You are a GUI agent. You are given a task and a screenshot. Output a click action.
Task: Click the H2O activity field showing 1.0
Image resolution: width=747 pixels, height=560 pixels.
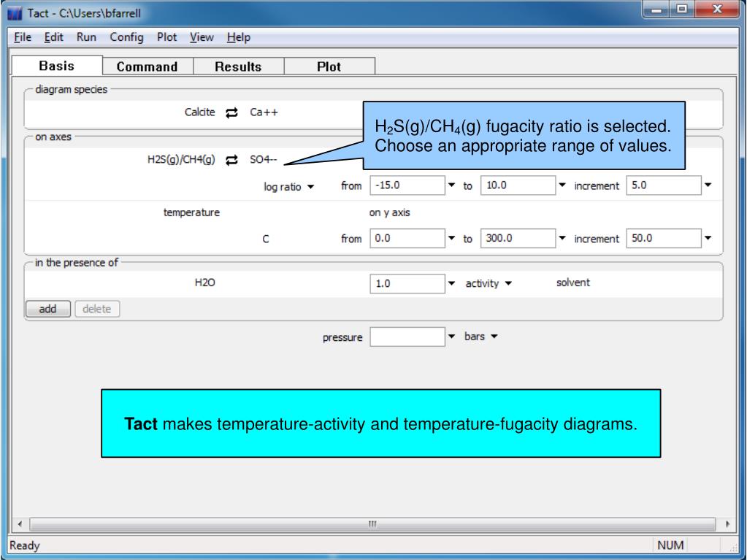(407, 283)
